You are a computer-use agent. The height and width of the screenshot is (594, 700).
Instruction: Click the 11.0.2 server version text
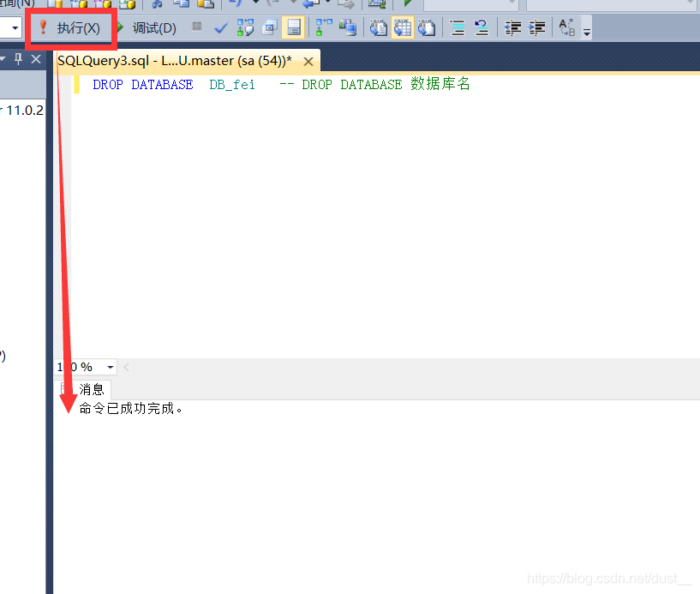(x=25, y=111)
